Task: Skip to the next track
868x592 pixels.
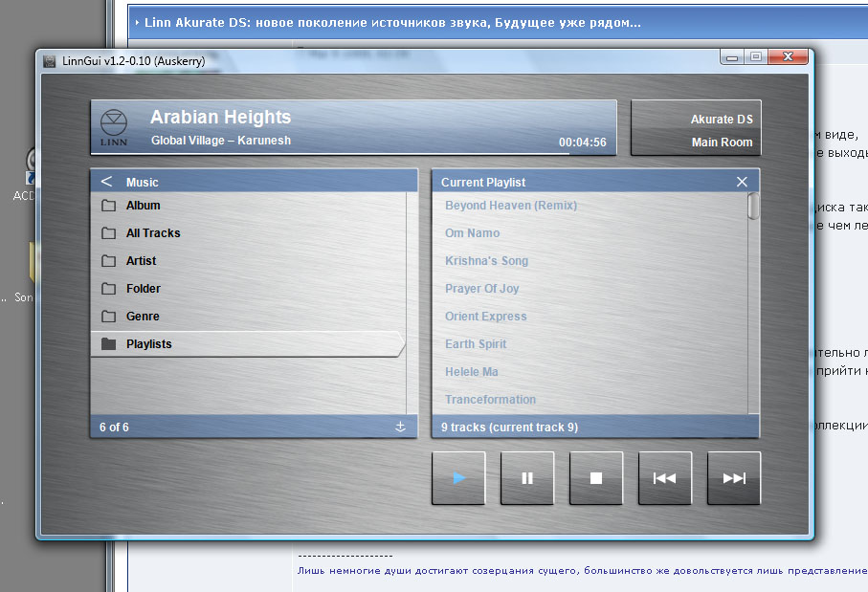Action: tap(734, 478)
